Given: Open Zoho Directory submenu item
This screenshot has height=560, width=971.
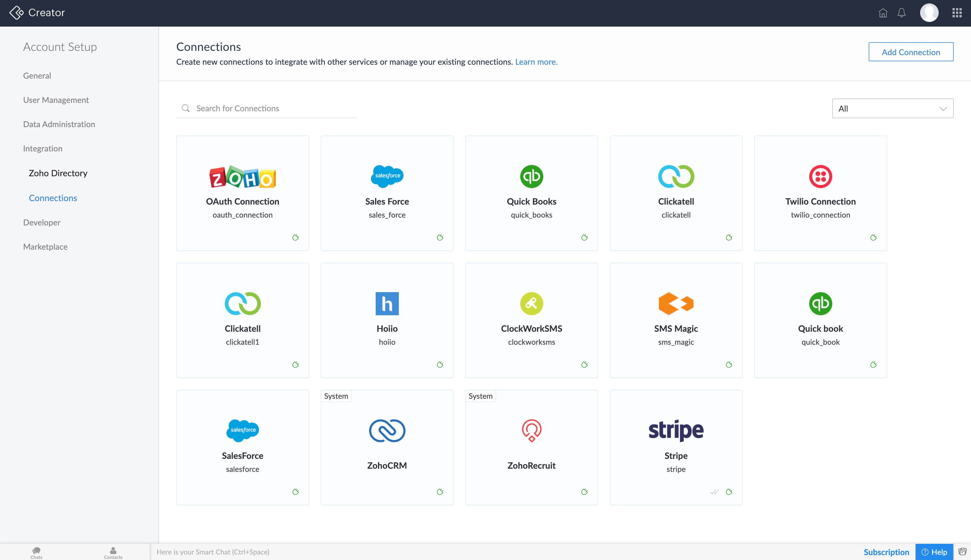Looking at the screenshot, I should click(58, 173).
